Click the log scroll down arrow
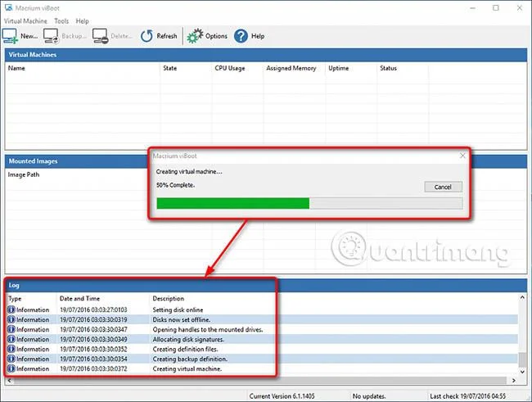Viewport: 532px width, 402px height. [x=522, y=372]
